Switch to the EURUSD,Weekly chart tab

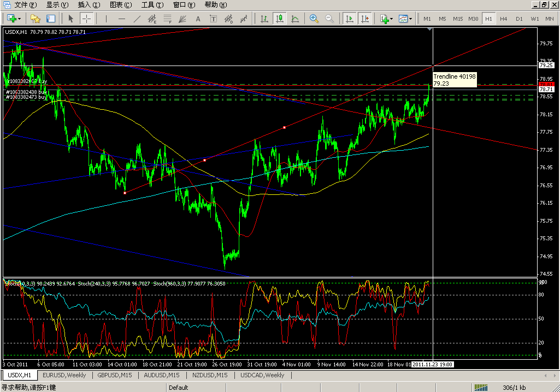pos(64,375)
